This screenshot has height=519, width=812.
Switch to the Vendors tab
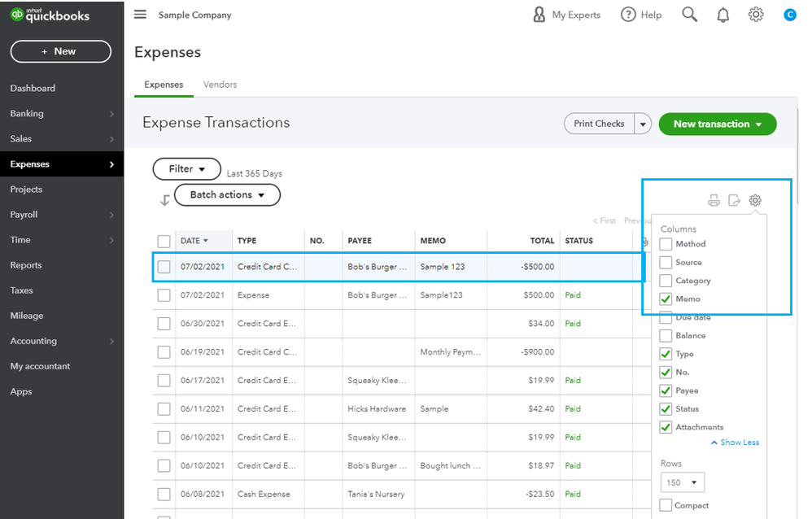pos(220,85)
